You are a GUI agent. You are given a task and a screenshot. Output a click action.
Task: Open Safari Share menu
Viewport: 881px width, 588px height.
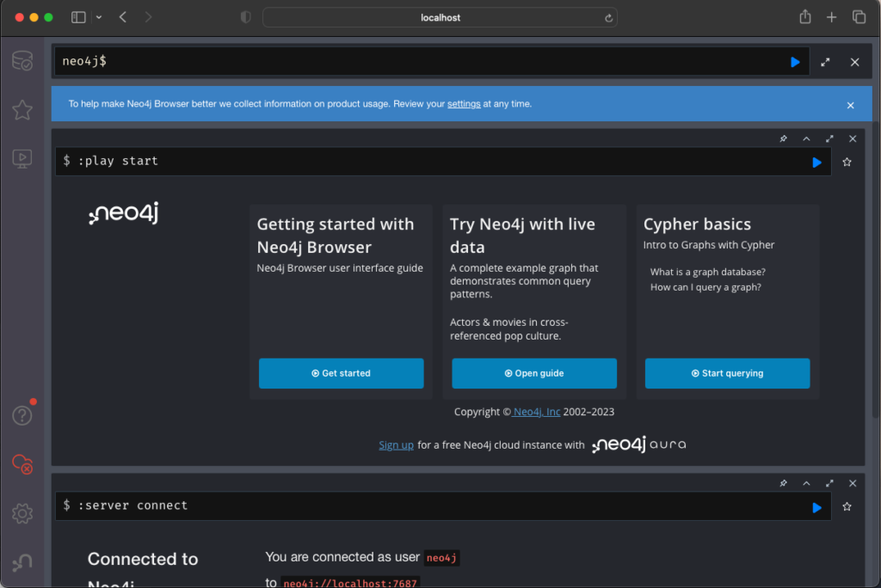click(805, 17)
